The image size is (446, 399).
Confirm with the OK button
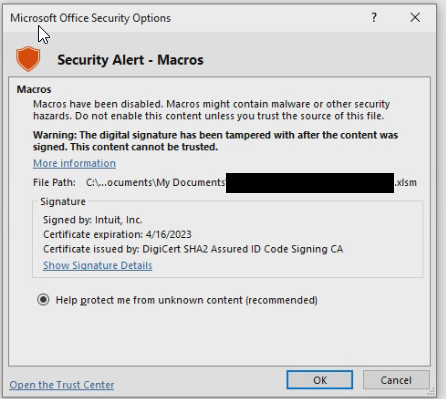coord(319,380)
